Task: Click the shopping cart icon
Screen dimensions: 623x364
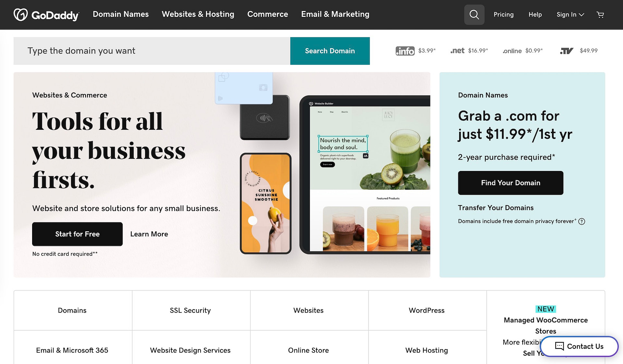Action: 601,14
